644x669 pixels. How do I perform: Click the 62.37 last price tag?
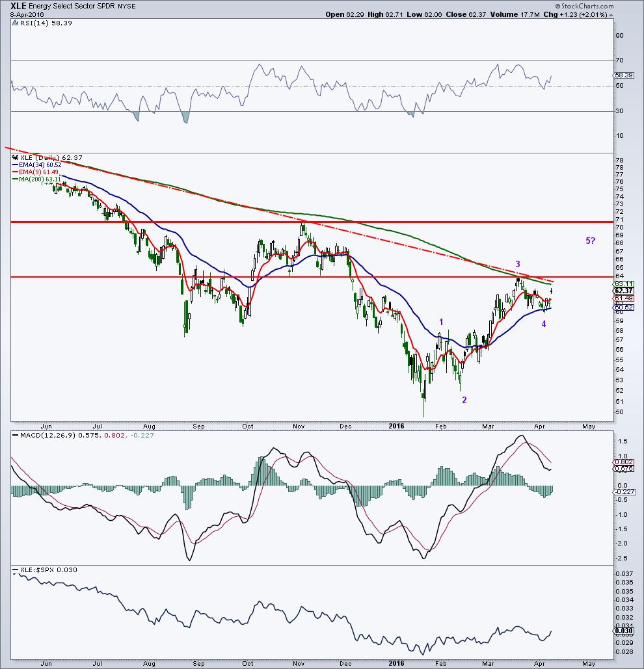pos(624,291)
